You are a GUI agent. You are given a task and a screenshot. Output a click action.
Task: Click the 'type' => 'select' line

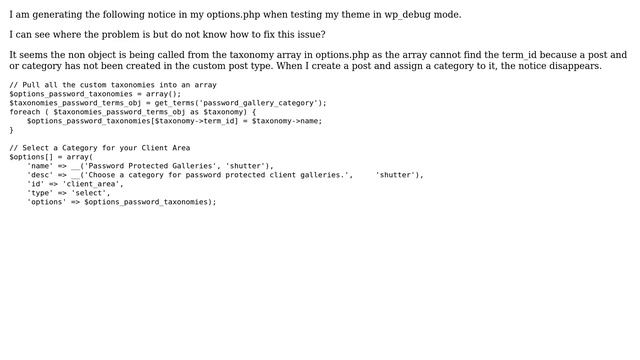(69, 193)
